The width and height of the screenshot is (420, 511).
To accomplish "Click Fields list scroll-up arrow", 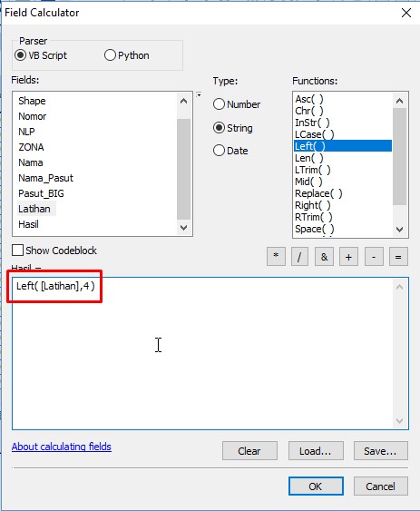I will point(183,101).
